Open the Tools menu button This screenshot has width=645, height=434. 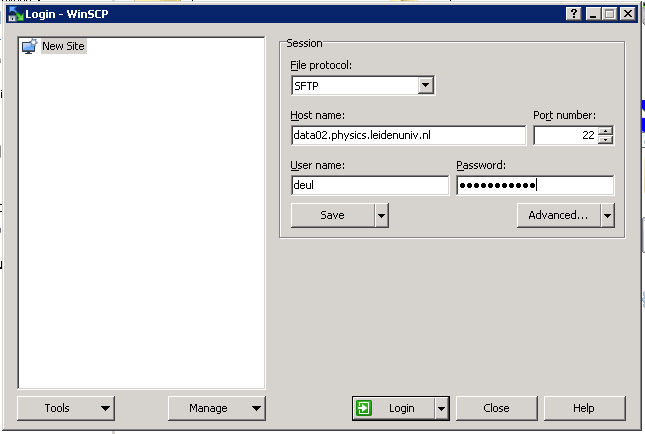click(x=66, y=408)
